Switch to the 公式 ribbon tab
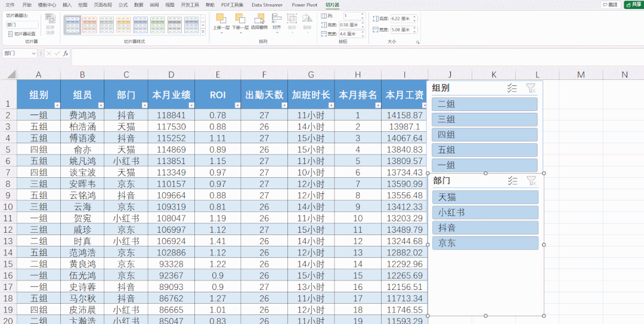This screenshot has width=644, height=324. coord(123,5)
